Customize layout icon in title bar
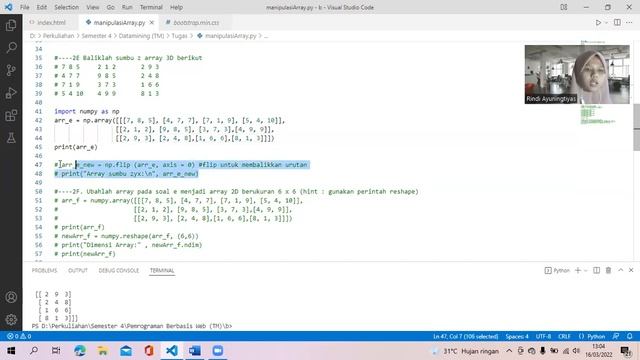 coord(564,7)
